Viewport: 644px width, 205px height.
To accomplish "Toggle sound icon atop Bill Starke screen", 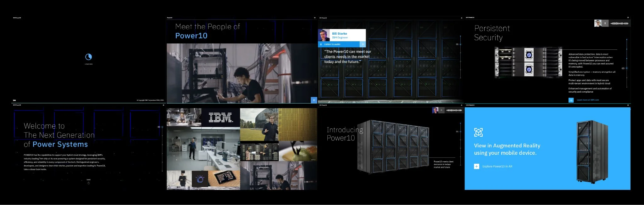I will [462, 18].
